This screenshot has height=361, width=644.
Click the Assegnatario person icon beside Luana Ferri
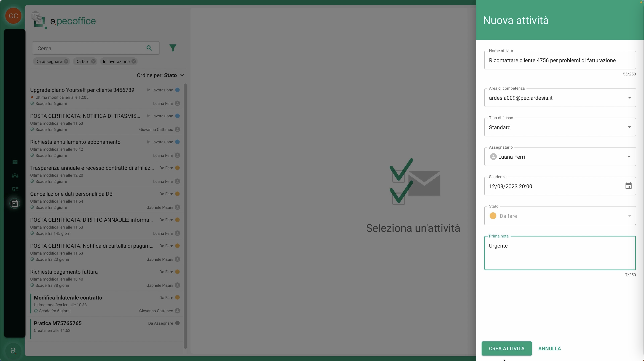493,157
